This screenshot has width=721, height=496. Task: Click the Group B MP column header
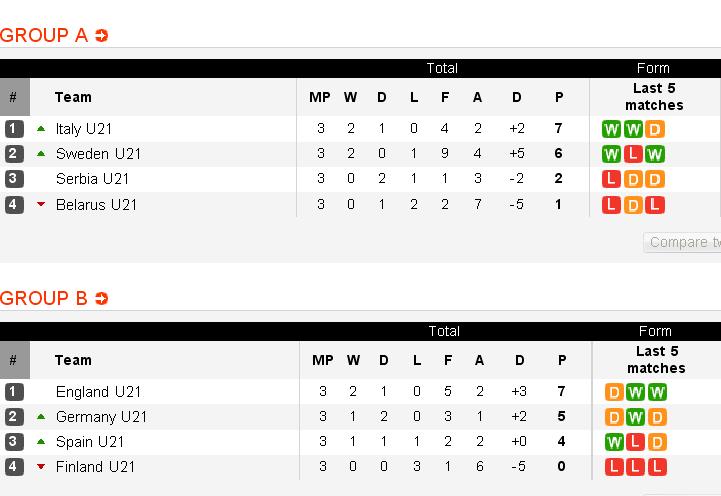[x=323, y=360]
